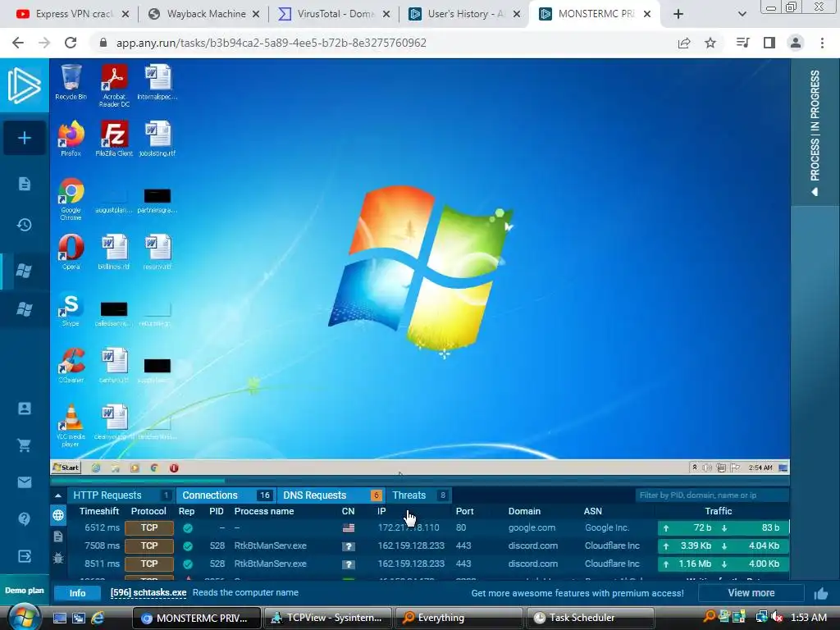Expand the Process In Progress side panel
Image resolution: width=840 pixels, height=630 pixels.
815,133
